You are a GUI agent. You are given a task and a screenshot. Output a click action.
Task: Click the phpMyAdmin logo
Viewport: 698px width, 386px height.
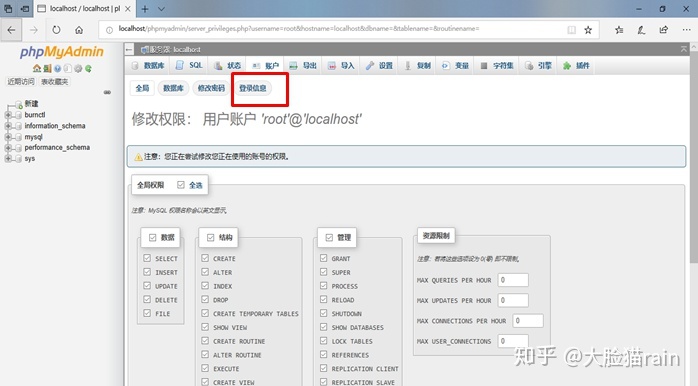pyautogui.click(x=61, y=52)
